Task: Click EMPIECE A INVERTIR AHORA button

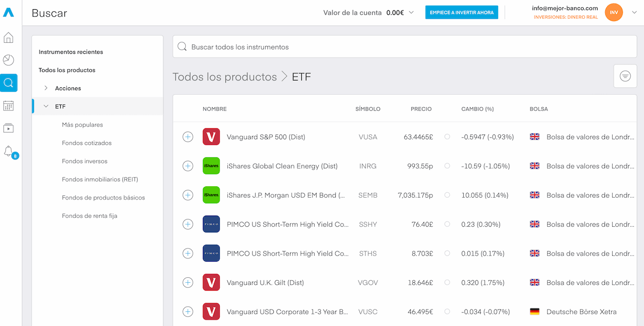Action: pos(462,12)
